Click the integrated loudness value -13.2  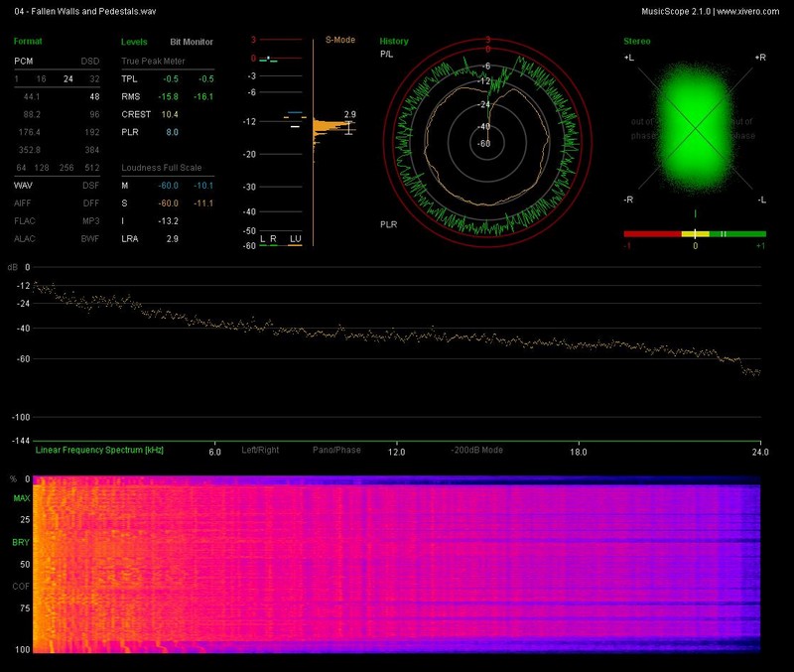(x=168, y=220)
